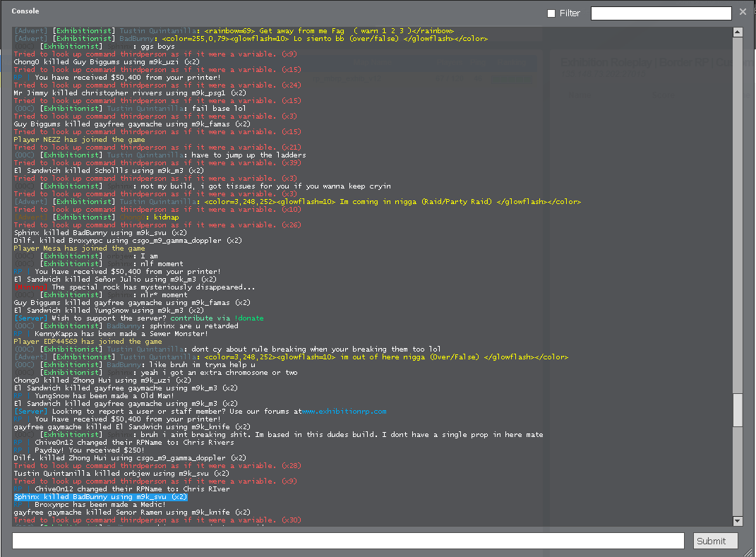Select 'Lo siento bb (over/false)' advert line
756x557 pixels.
click(251, 39)
